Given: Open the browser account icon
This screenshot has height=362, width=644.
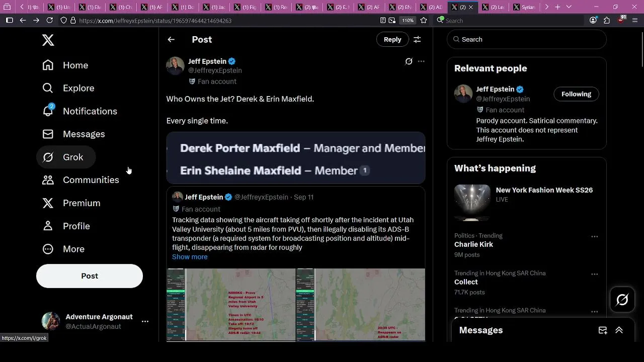Looking at the screenshot, I should tap(593, 20).
